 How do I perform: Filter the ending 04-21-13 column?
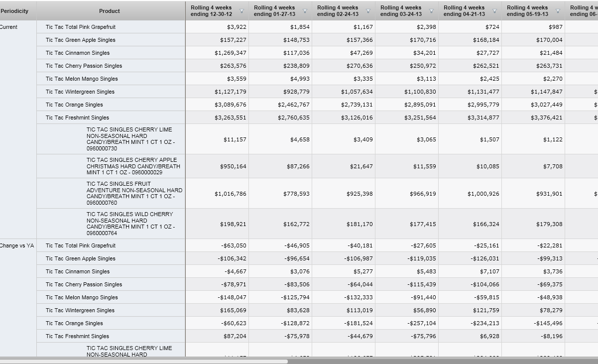[495, 11]
